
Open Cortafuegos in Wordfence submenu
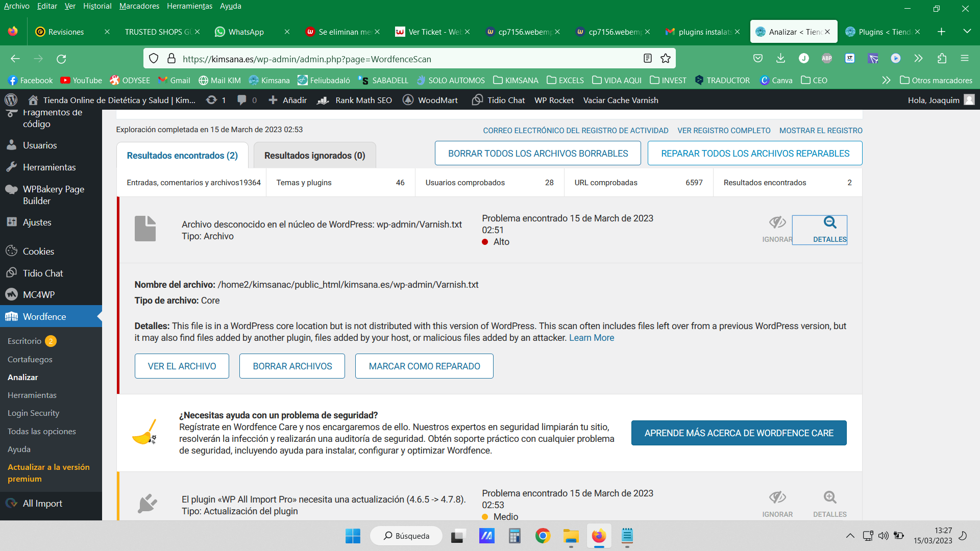(30, 359)
